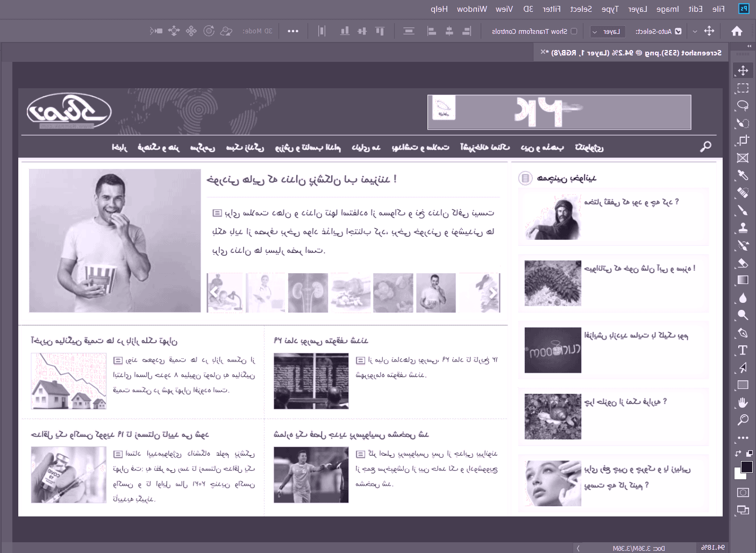Open the Window menu
Screen dimensions: 756x553
click(x=472, y=9)
